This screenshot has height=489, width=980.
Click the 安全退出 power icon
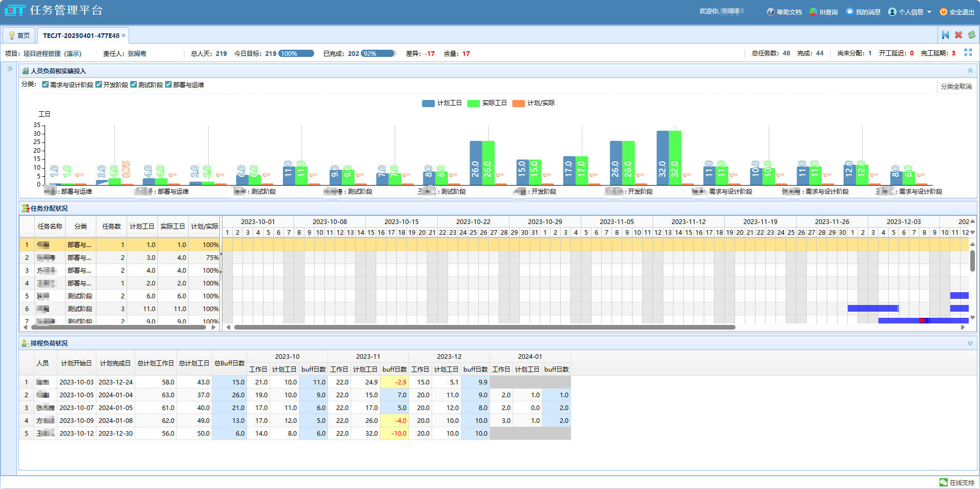pos(943,12)
